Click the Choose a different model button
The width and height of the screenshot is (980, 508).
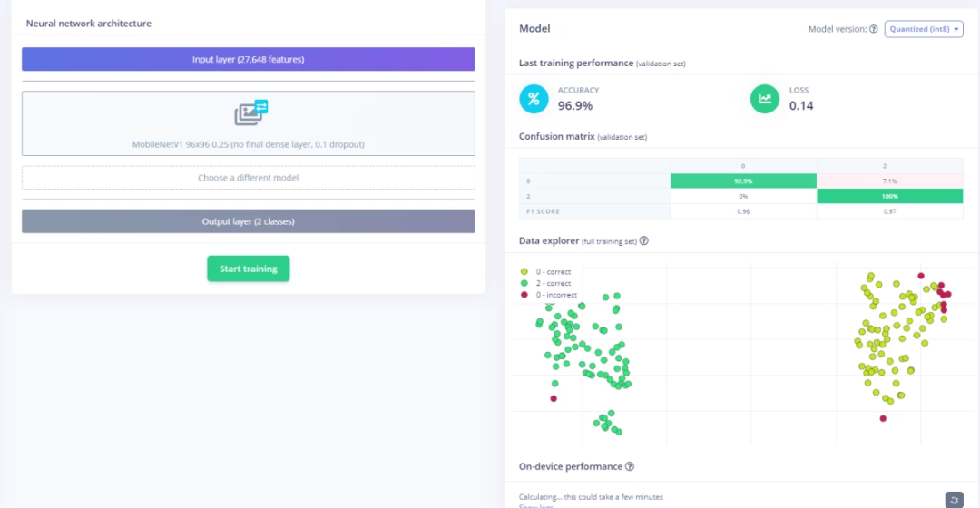pyautogui.click(x=248, y=178)
